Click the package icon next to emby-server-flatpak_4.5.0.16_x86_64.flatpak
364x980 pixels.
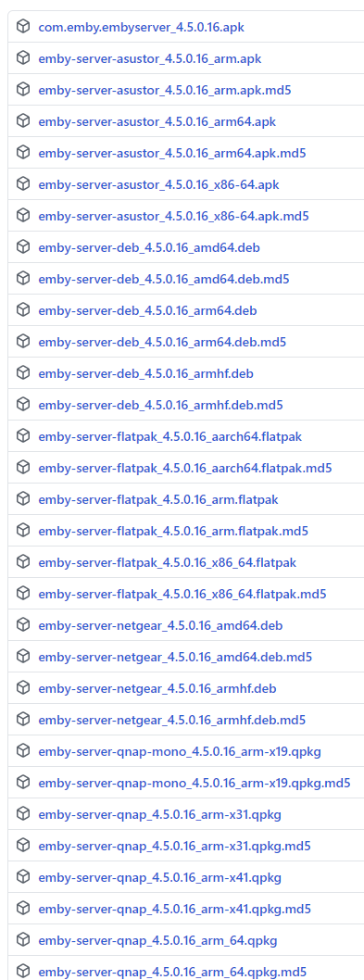point(23,562)
